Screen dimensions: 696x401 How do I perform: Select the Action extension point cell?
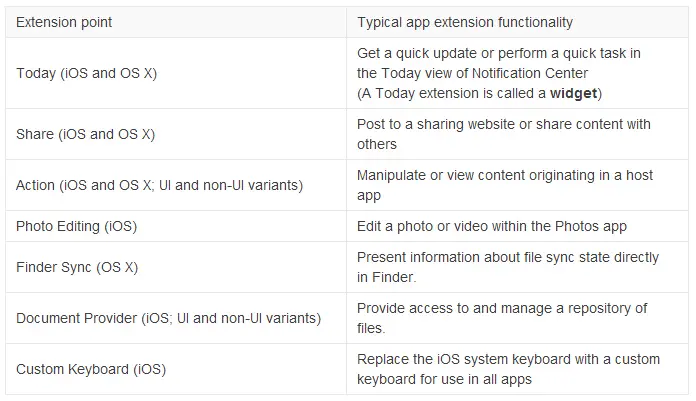click(159, 185)
